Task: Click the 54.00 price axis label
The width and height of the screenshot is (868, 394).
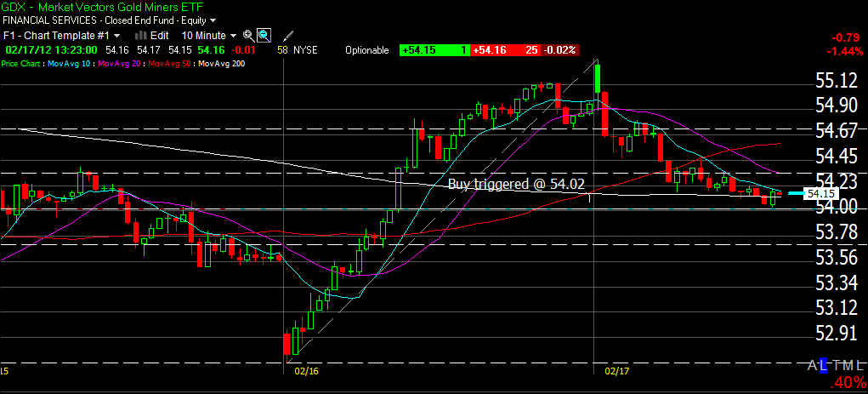Action: [837, 208]
